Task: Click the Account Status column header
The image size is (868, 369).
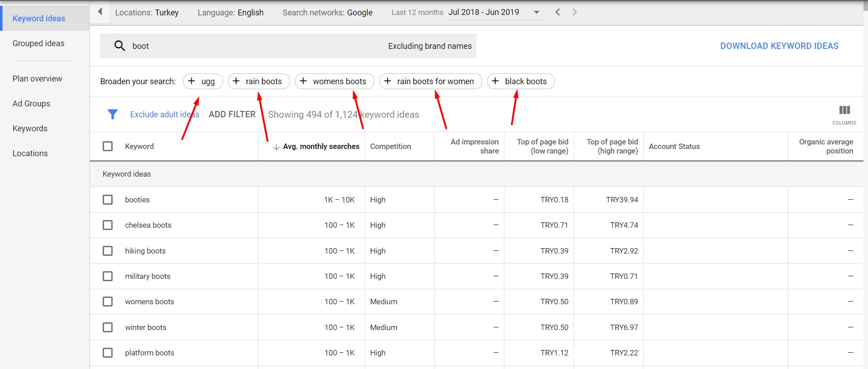Action: pyautogui.click(x=674, y=147)
